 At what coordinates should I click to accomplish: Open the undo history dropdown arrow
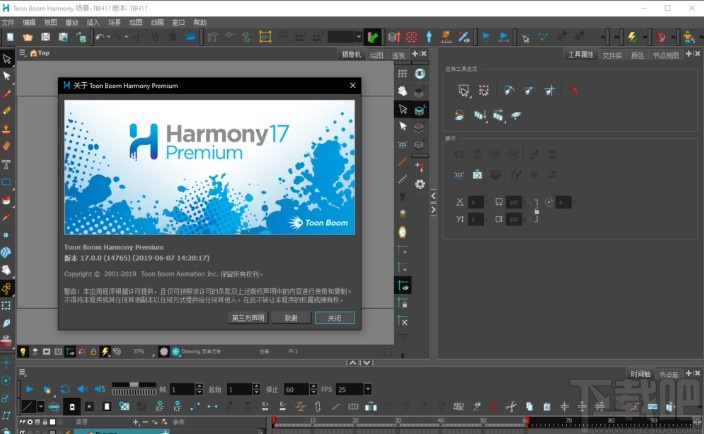[x=109, y=37]
